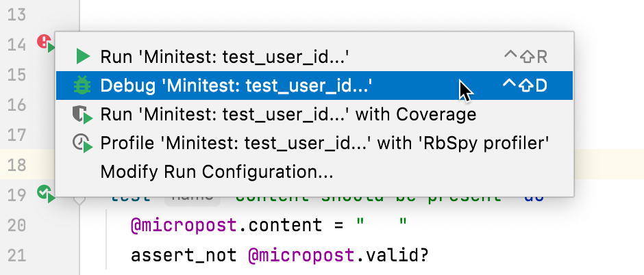Viewport: 644px width, 275px height.
Task: Click the passed test gutter icon on line 19
Action: point(45,194)
